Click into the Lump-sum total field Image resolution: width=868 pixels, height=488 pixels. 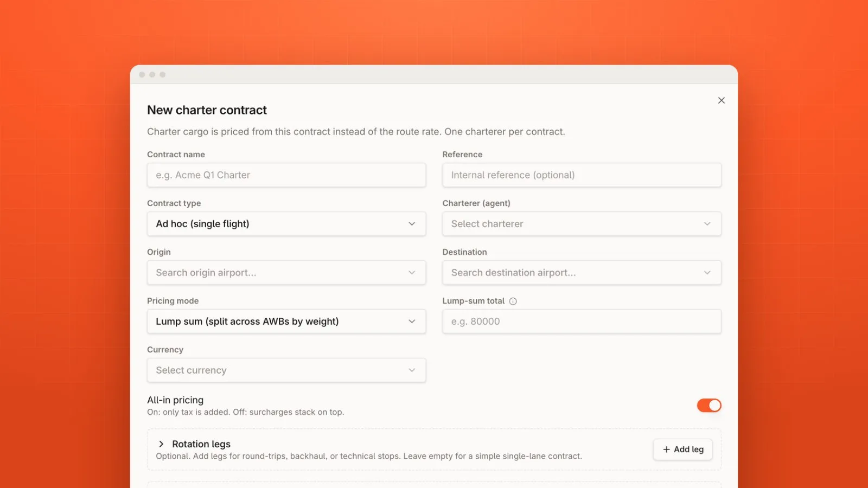(582, 322)
